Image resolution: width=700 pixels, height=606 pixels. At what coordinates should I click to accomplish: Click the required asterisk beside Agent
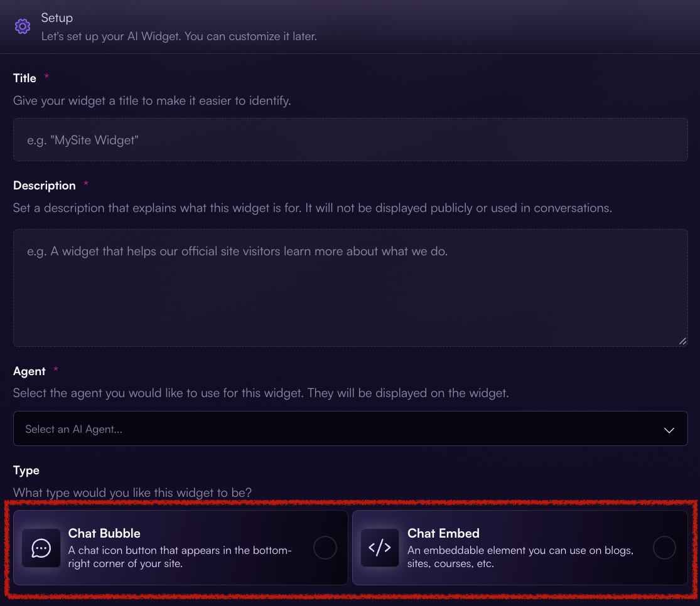[56, 369]
